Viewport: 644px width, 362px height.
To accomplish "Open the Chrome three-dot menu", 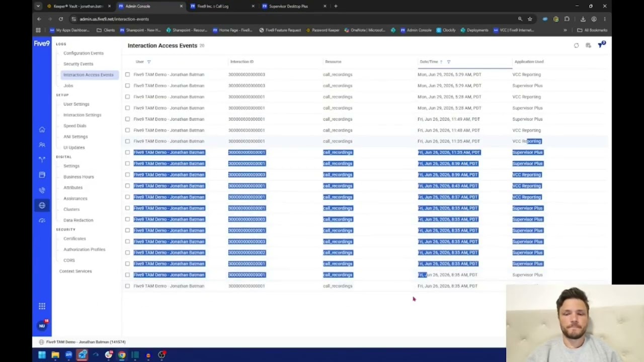I will (605, 19).
